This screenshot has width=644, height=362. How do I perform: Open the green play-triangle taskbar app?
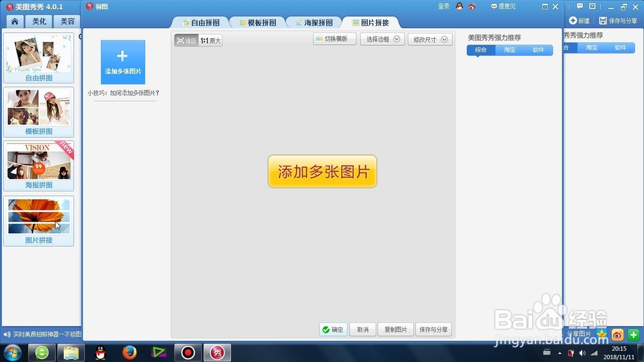(x=158, y=352)
